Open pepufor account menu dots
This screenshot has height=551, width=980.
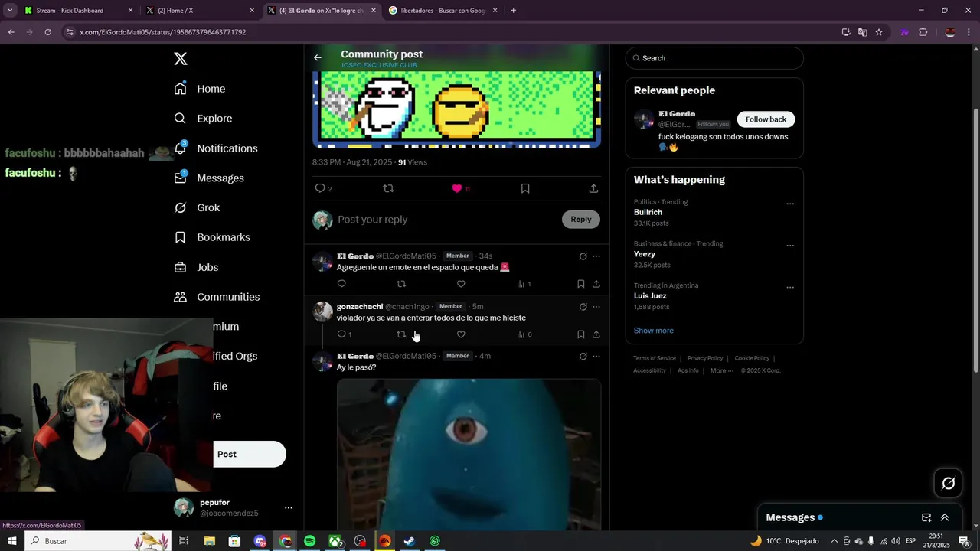click(x=289, y=508)
